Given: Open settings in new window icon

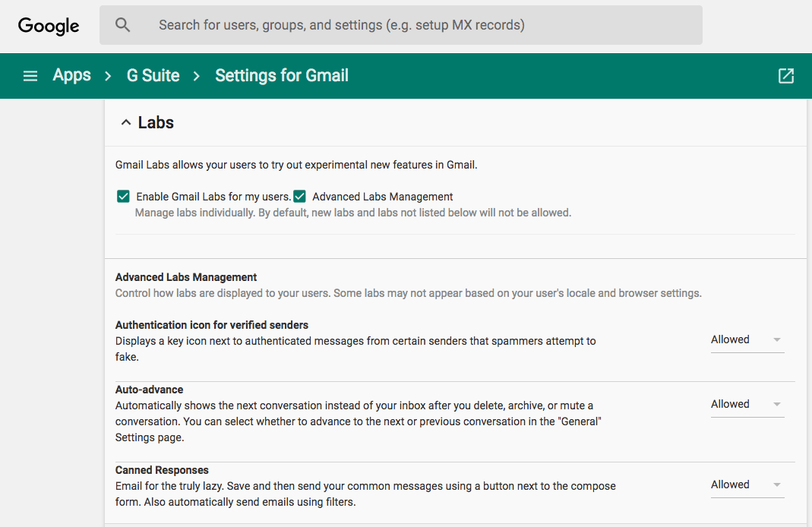Looking at the screenshot, I should (785, 76).
